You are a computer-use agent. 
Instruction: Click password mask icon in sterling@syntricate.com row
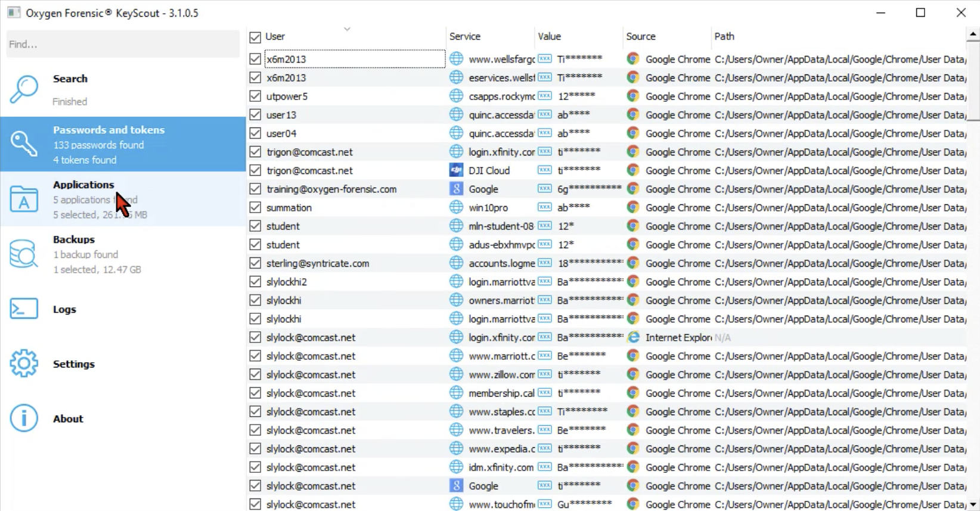(544, 263)
